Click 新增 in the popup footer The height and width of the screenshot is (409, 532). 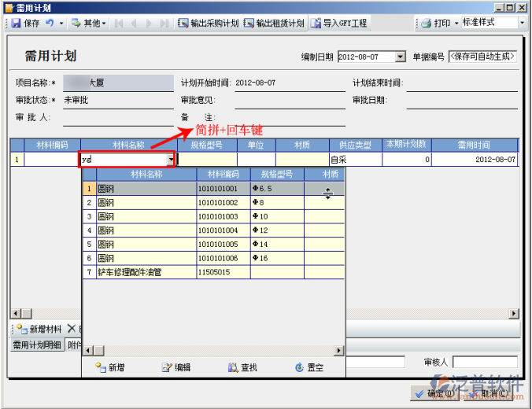[x=110, y=367]
